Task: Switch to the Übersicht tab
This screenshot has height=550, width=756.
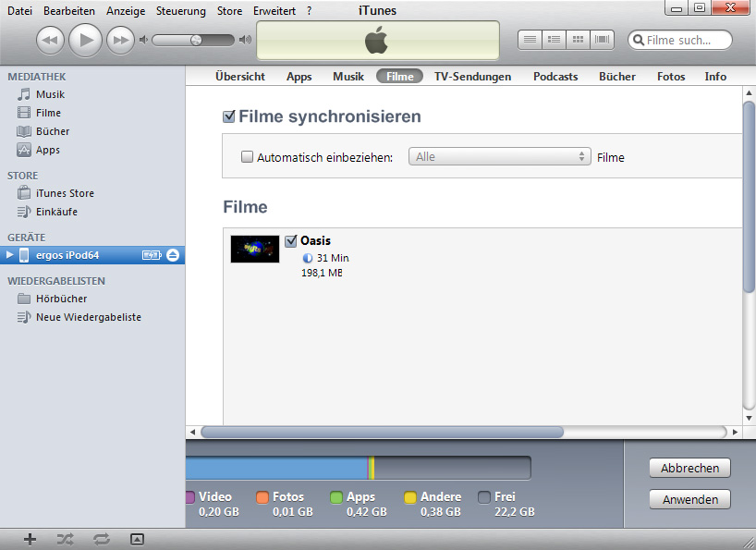Action: (x=240, y=77)
